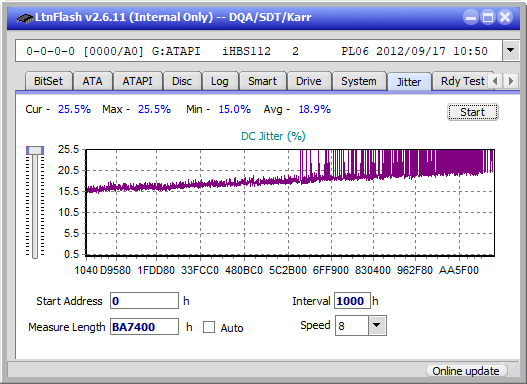Click the vertical jitter scale slider handle
The width and height of the screenshot is (527, 384).
coord(35,150)
